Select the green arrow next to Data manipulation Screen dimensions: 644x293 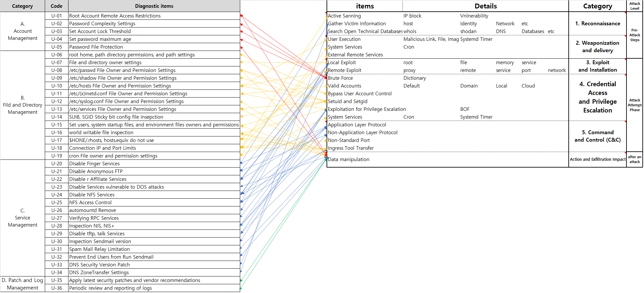point(326,159)
